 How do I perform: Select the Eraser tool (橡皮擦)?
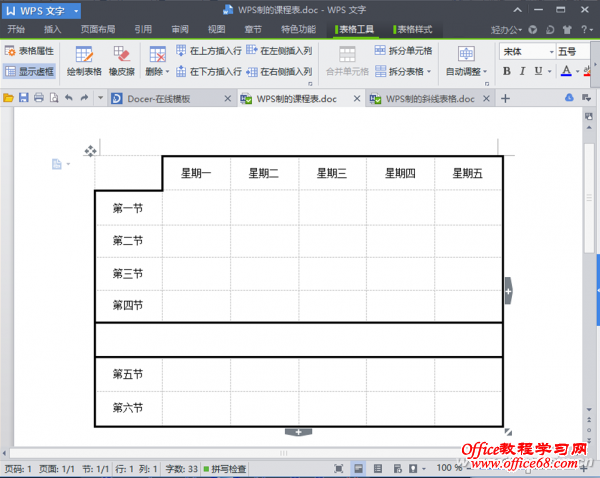(x=122, y=61)
